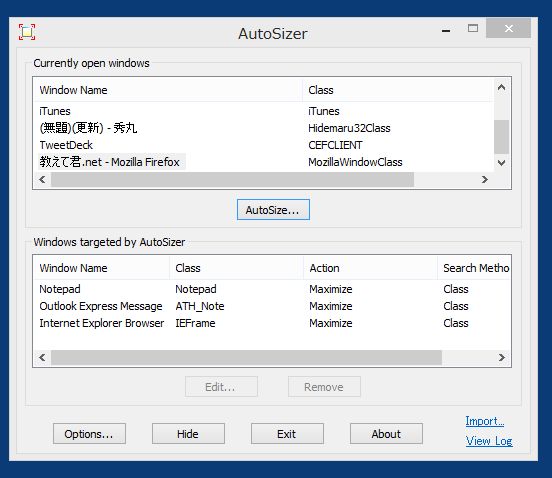Click left arrow of open windows horizontal scrollbar
Screen dimensions: 552x478
42,180
